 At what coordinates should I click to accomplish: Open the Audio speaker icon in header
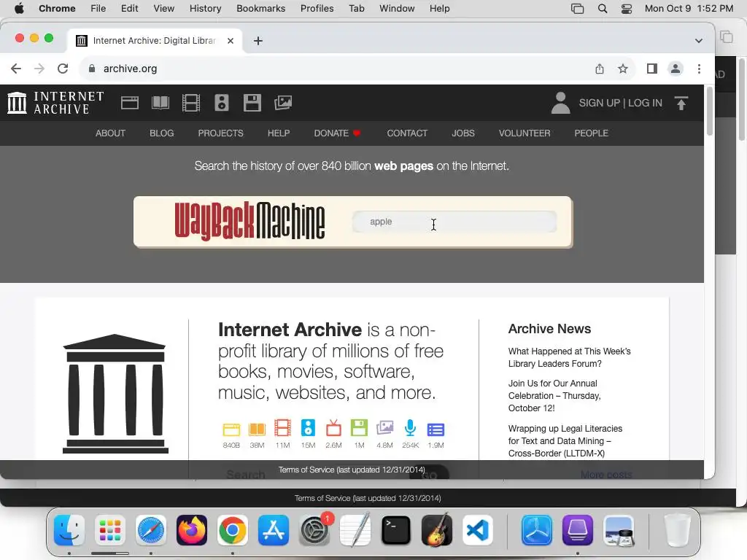click(x=222, y=103)
